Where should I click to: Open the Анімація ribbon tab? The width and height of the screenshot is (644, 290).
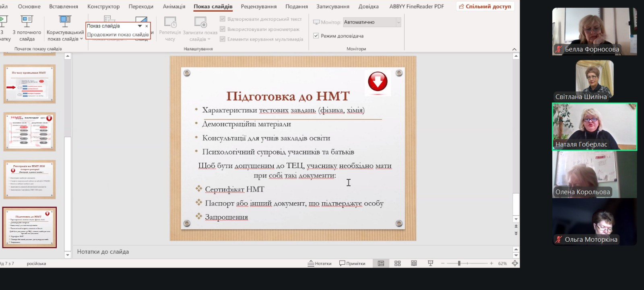[x=174, y=6]
